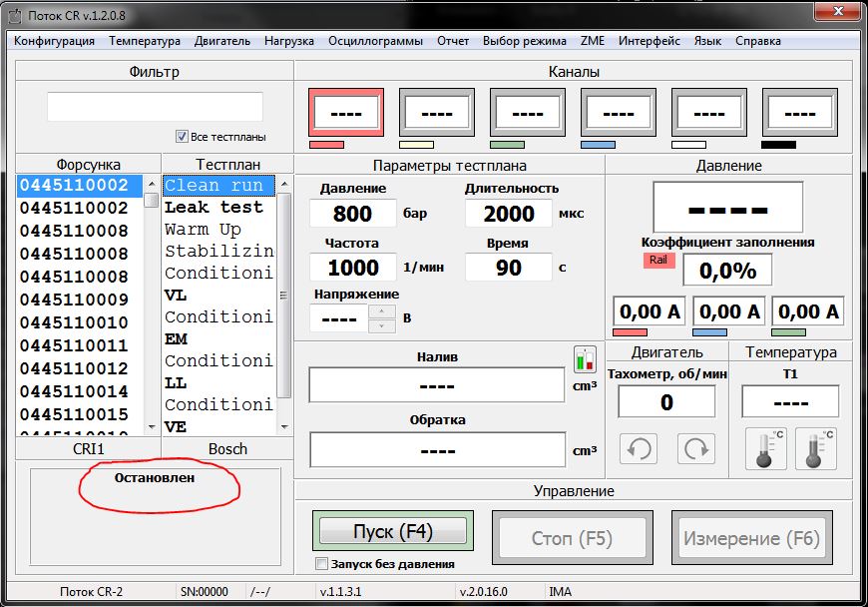Click the left thermometer icon under T1
This screenshot has height=607, width=868.
pyautogui.click(x=766, y=448)
